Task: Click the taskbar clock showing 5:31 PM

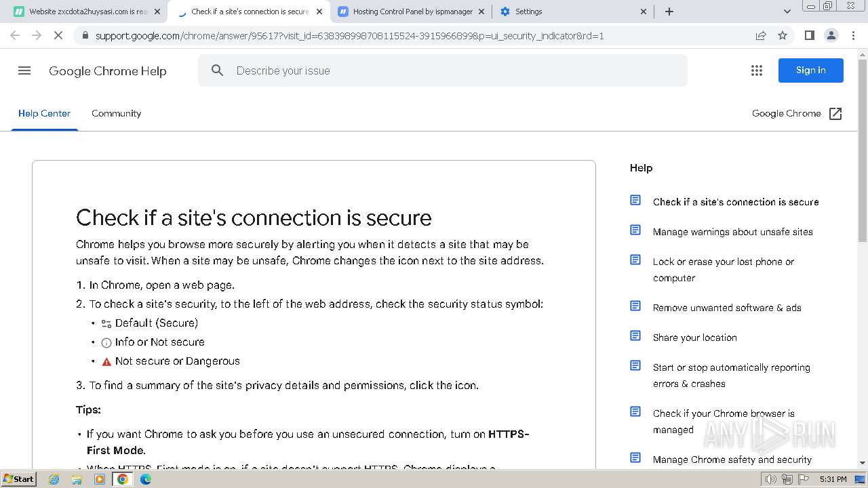Action: coord(833,479)
